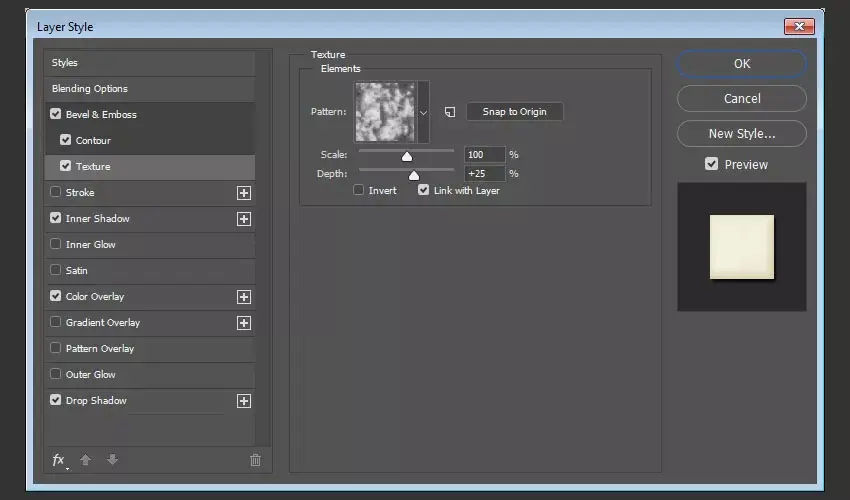
Task: Move effect up with arrow icon
Action: coord(85,460)
